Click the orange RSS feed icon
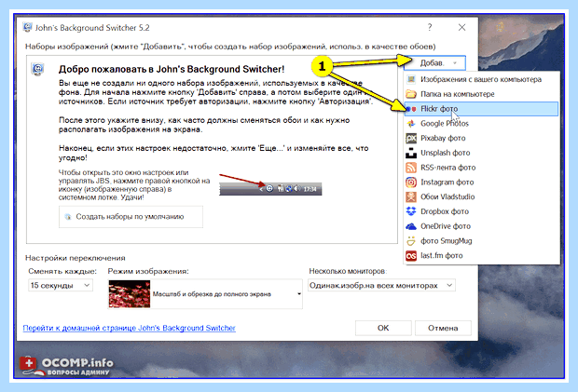The height and width of the screenshot is (392, 578). pyautogui.click(x=411, y=168)
